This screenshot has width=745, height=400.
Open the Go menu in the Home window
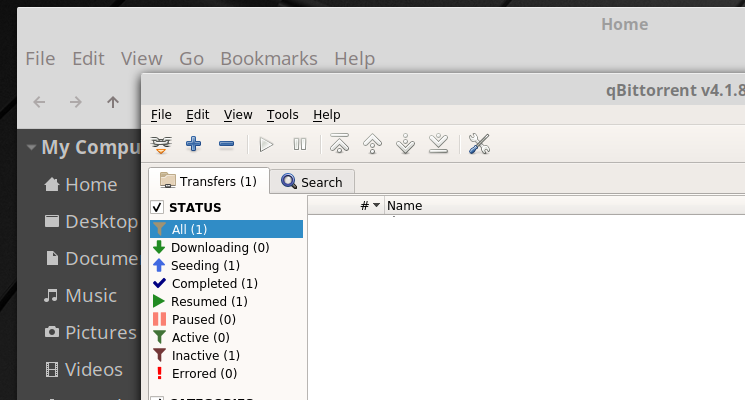click(191, 59)
